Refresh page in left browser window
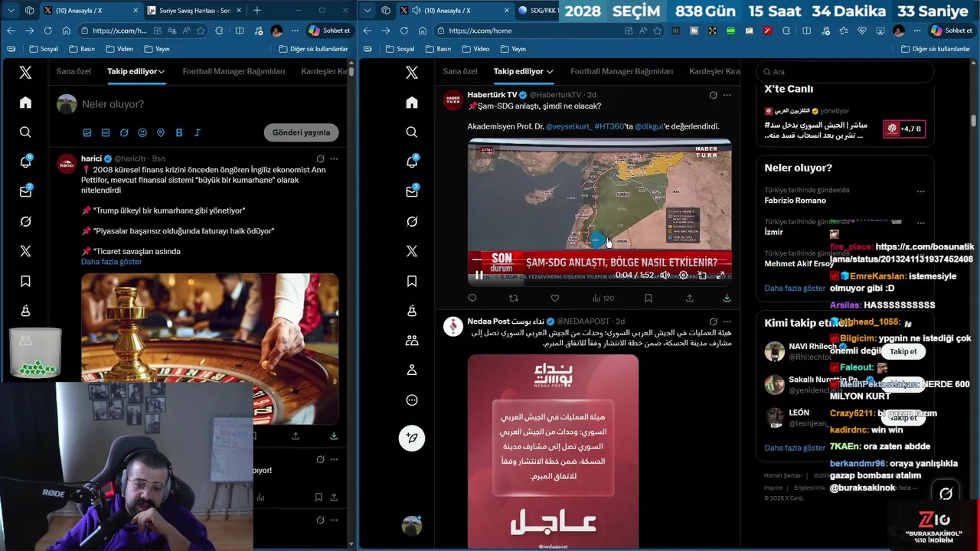This screenshot has width=980, height=551. click(47, 31)
